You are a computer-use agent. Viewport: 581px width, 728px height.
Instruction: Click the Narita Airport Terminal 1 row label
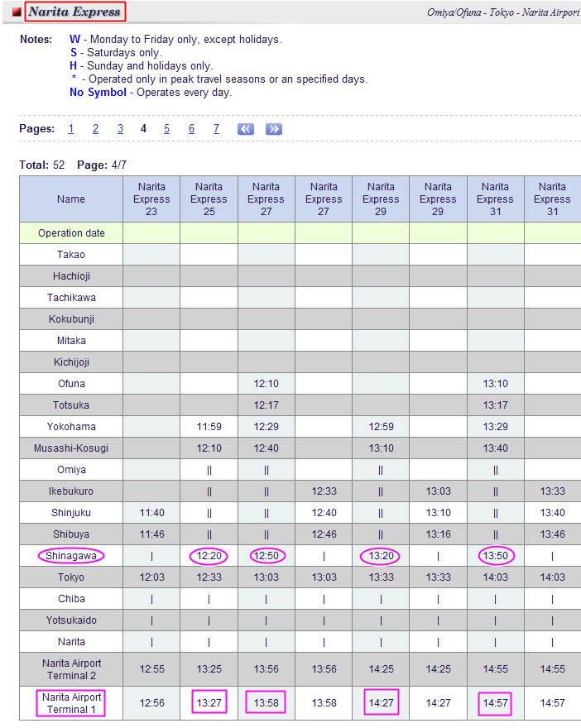pos(71,703)
